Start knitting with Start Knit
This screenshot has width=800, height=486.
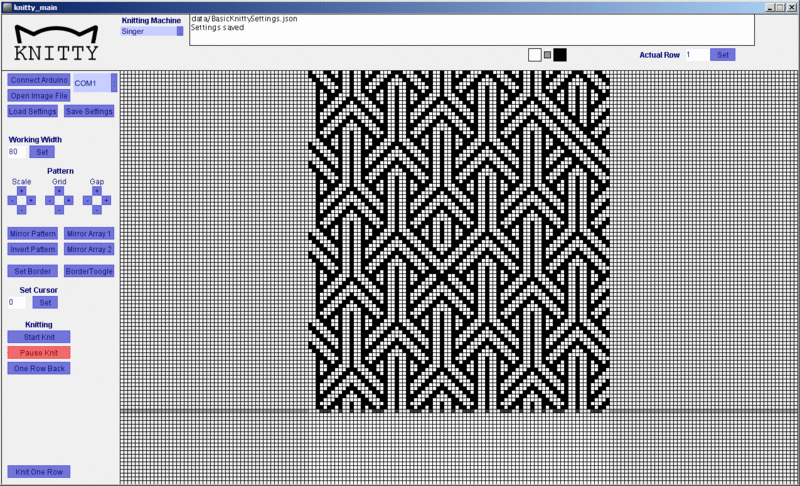coord(39,337)
